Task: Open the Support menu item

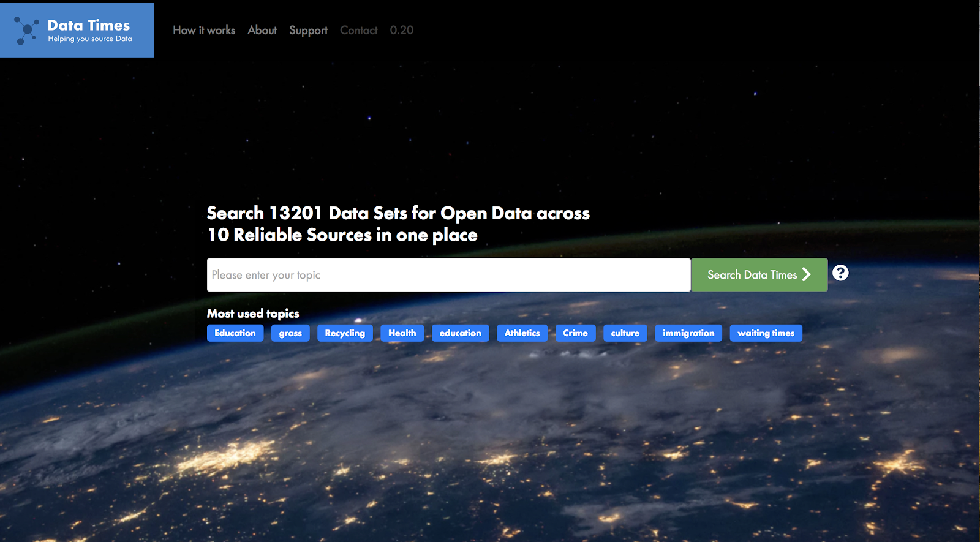Action: tap(308, 31)
